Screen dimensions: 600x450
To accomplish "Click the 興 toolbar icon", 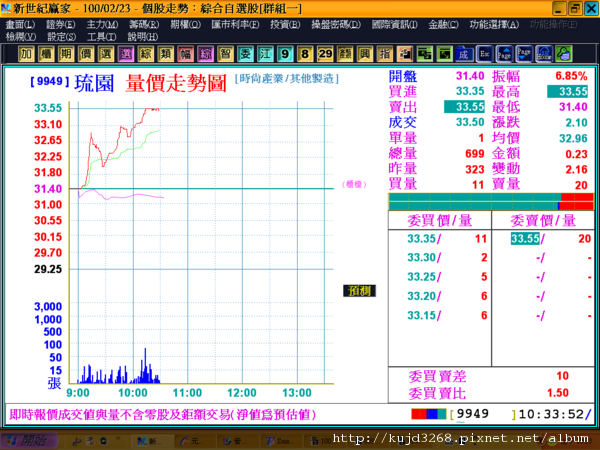I will pyautogui.click(x=365, y=54).
